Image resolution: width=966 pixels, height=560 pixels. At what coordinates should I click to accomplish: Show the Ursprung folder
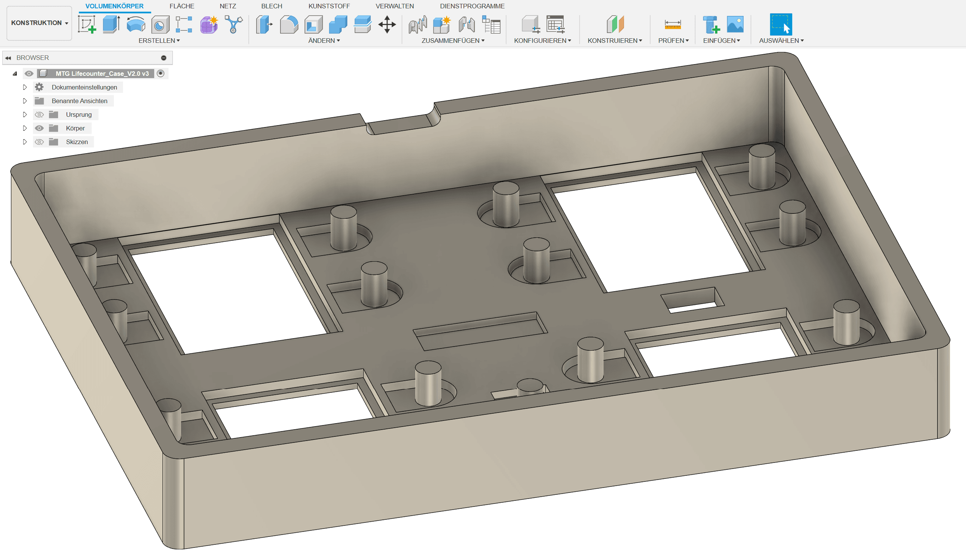pyautogui.click(x=39, y=114)
